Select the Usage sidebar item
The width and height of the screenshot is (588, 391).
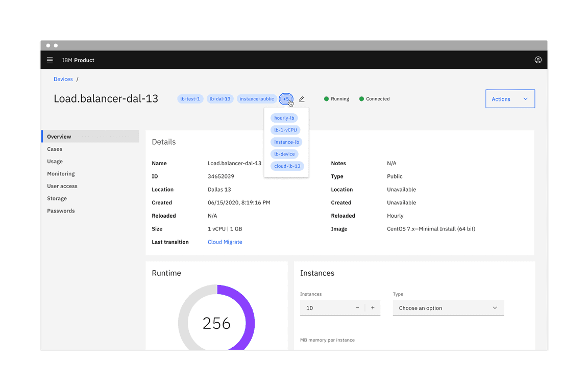55,161
